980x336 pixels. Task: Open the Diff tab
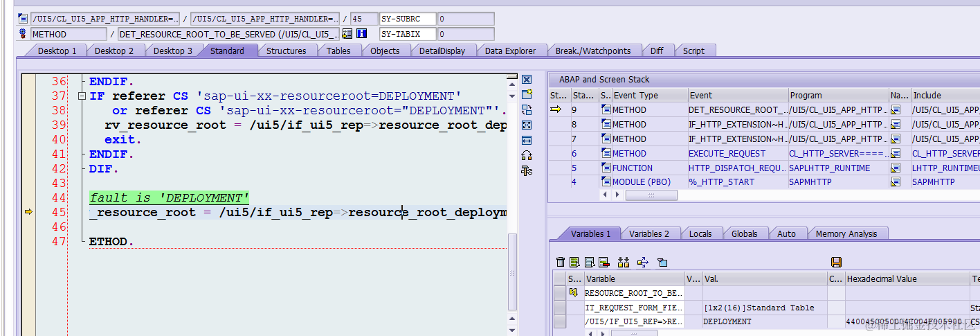point(657,51)
